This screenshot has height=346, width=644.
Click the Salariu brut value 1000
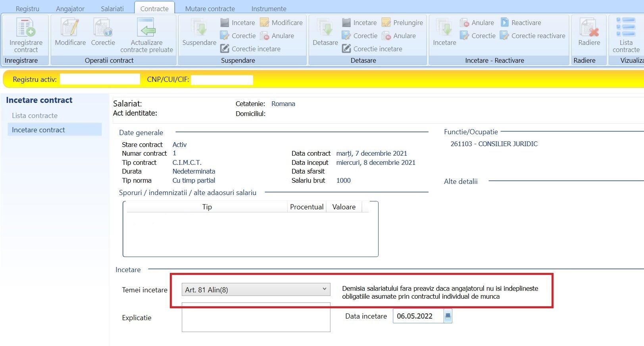pos(344,180)
